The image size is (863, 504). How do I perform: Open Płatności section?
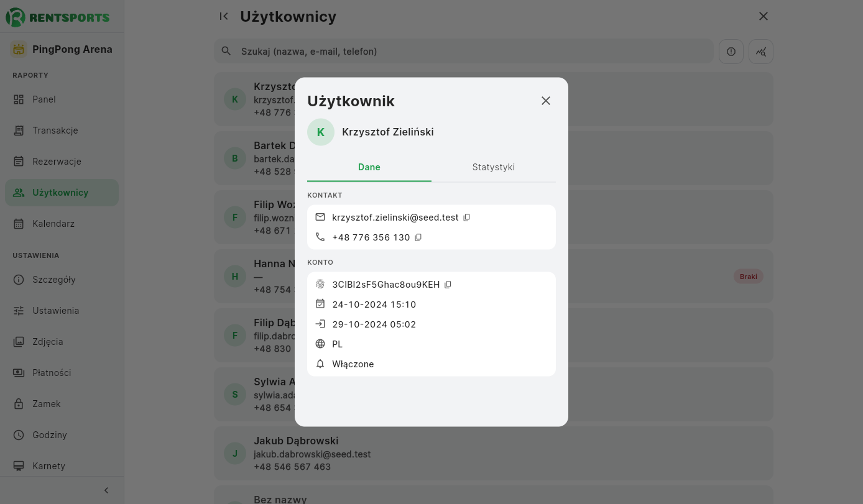[x=62, y=373]
